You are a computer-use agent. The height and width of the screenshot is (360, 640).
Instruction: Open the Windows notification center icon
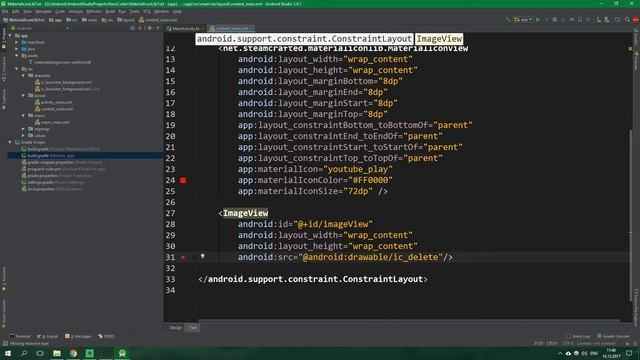point(629,353)
